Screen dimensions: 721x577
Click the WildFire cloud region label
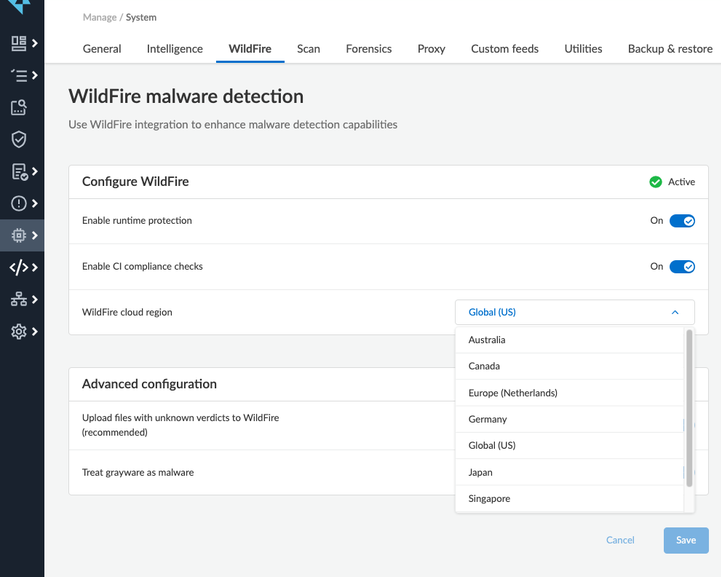click(x=127, y=312)
